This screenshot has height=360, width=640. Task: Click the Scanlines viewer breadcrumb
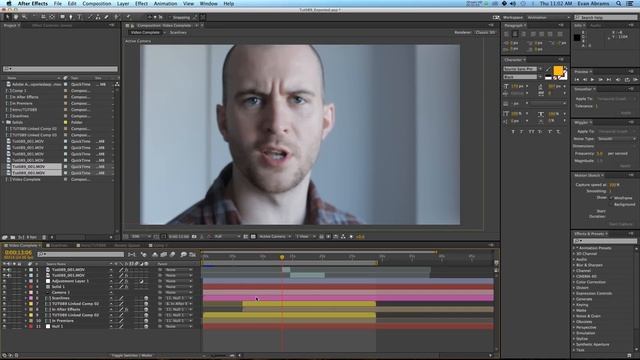tap(178, 32)
